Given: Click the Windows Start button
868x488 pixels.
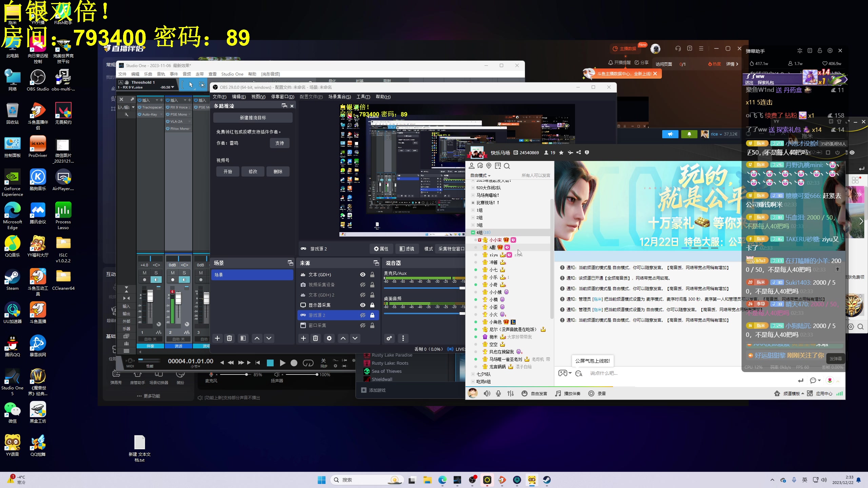Looking at the screenshot, I should pos(321,480).
